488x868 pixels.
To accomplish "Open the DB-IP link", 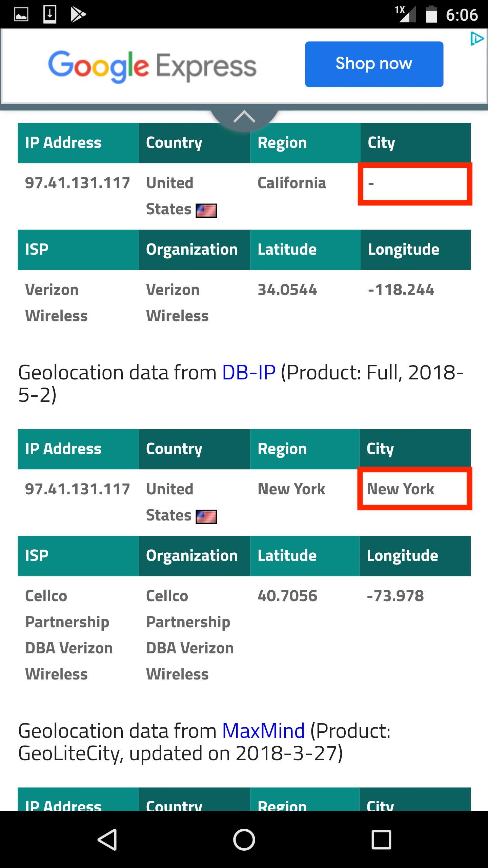I will point(249,373).
